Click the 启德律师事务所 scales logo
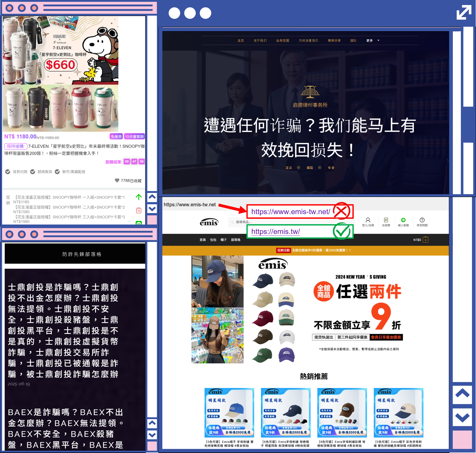 pyautogui.click(x=310, y=92)
